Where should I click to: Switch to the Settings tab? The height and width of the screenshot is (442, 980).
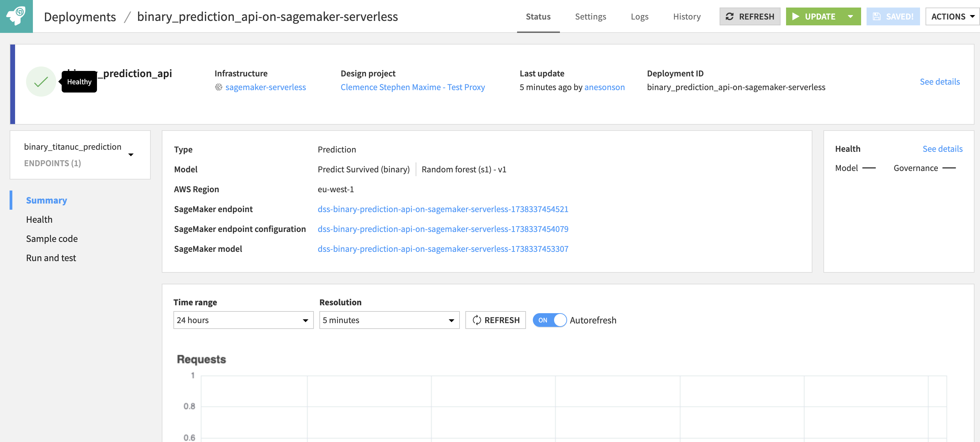coord(590,16)
